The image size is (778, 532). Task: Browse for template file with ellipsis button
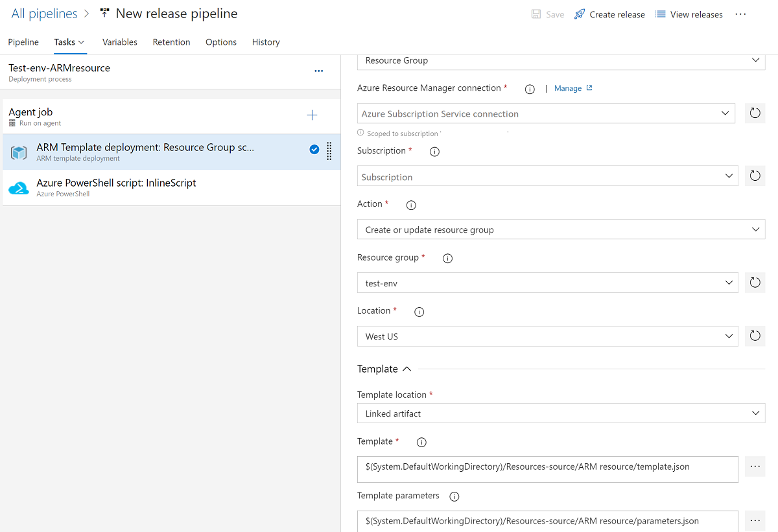click(755, 467)
